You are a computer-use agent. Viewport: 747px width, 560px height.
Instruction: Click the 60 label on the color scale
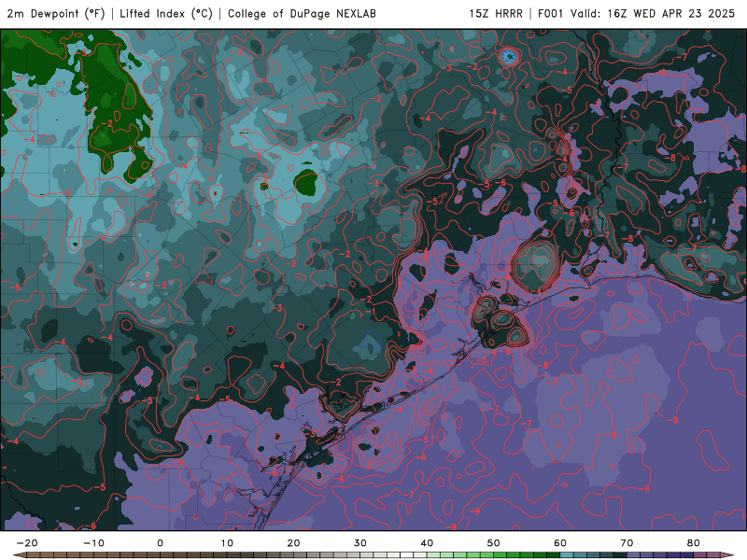[x=560, y=543]
